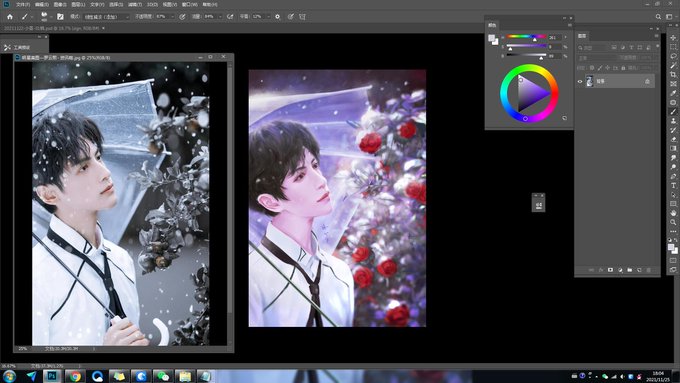Viewport: 680px width, 383px height.
Task: Select the Type tool
Action: 673,186
